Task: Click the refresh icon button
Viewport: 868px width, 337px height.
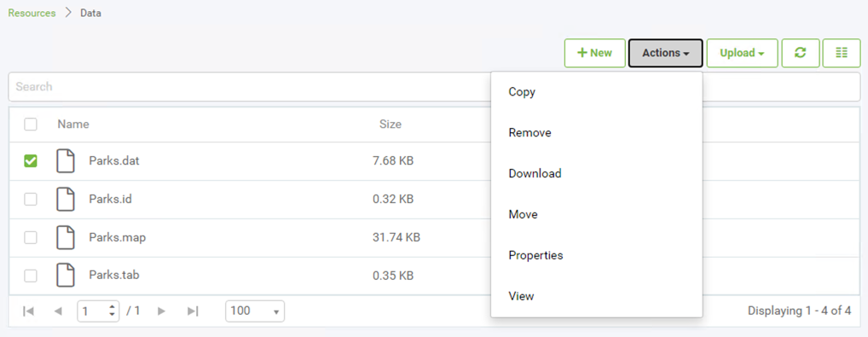Action: [800, 53]
